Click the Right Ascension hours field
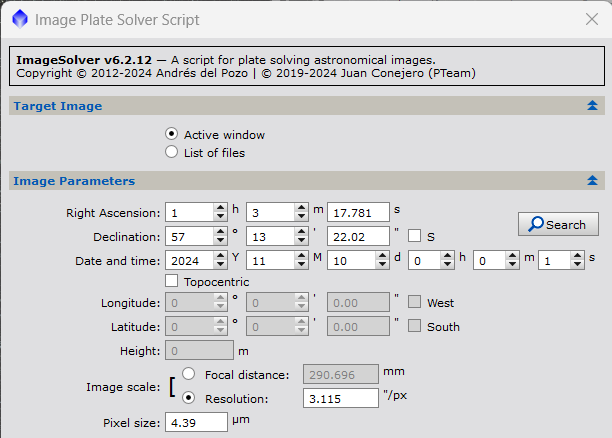 [189, 212]
